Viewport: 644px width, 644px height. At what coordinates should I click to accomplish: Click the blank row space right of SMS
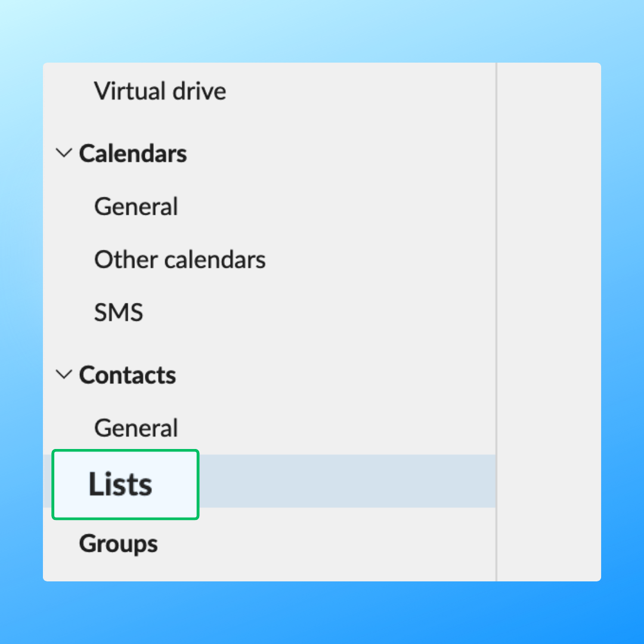[316, 312]
